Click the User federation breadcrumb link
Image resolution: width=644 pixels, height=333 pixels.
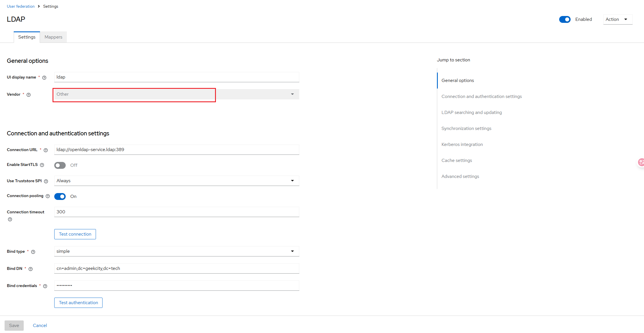(21, 6)
